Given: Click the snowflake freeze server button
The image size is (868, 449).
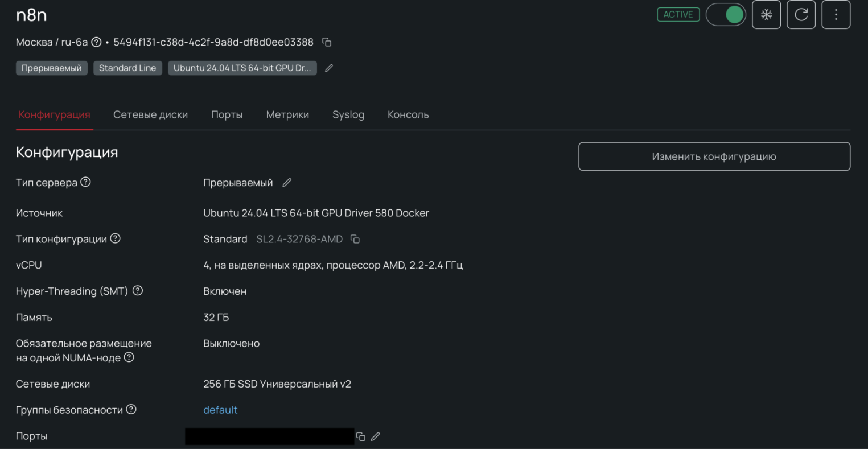Looking at the screenshot, I should (x=766, y=14).
